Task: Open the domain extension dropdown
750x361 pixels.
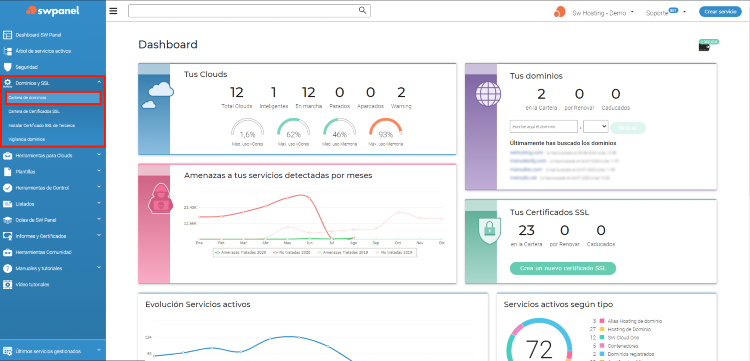Action: (x=596, y=127)
